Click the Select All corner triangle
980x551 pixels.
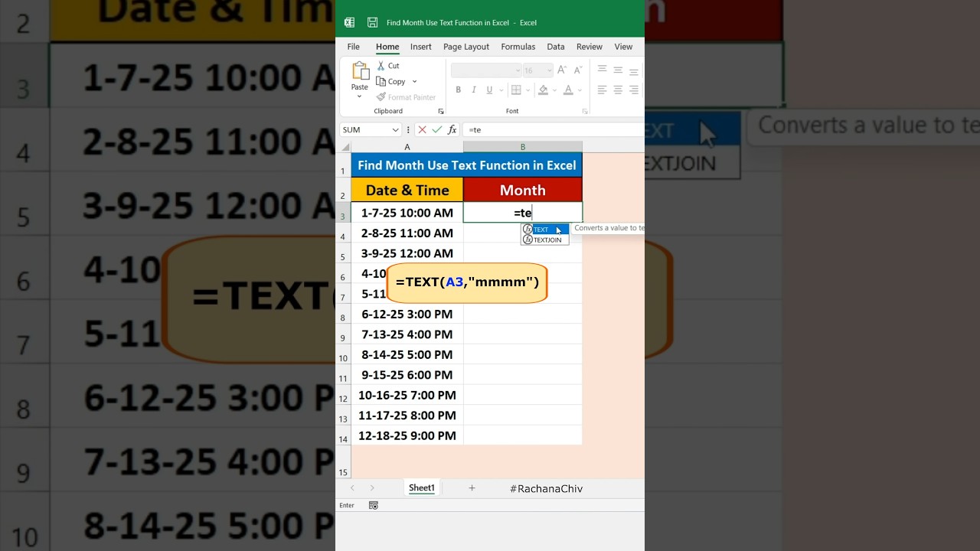pyautogui.click(x=345, y=147)
